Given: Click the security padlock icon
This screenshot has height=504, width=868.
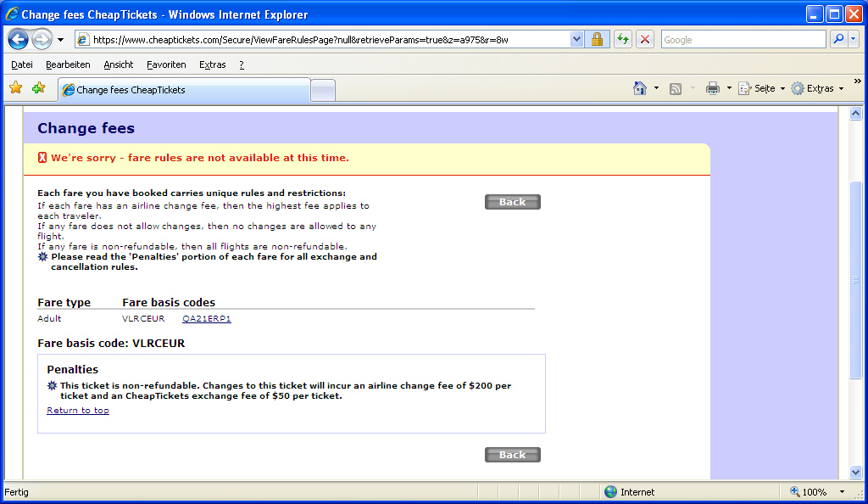Looking at the screenshot, I should click(x=597, y=40).
